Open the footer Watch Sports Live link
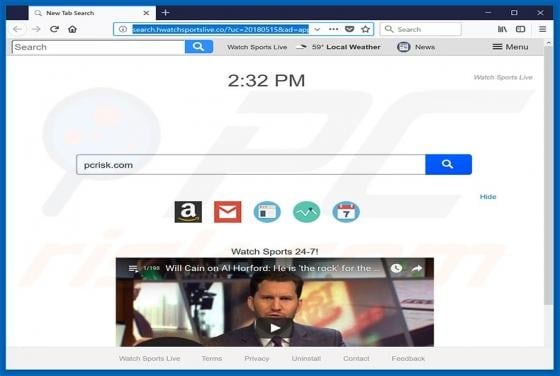This screenshot has width=560, height=376. tap(150, 359)
